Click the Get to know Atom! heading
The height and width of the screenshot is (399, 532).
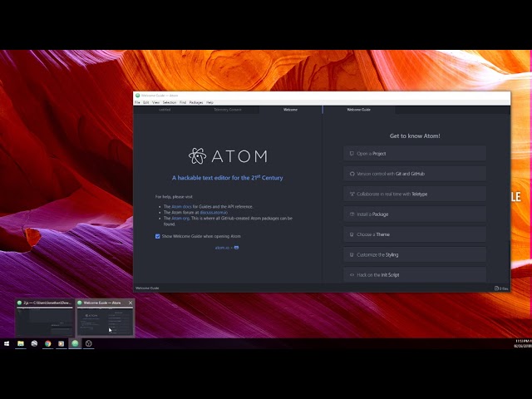click(415, 136)
